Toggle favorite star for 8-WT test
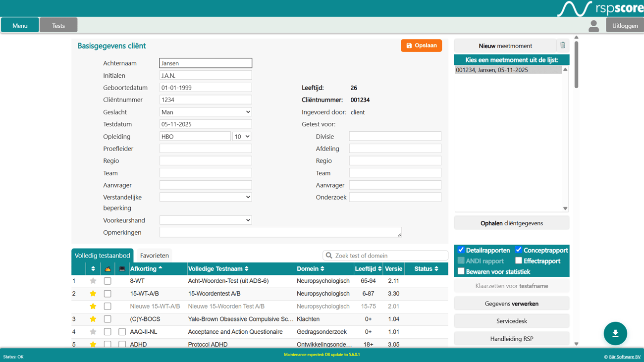This screenshot has height=362, width=644. 93,281
